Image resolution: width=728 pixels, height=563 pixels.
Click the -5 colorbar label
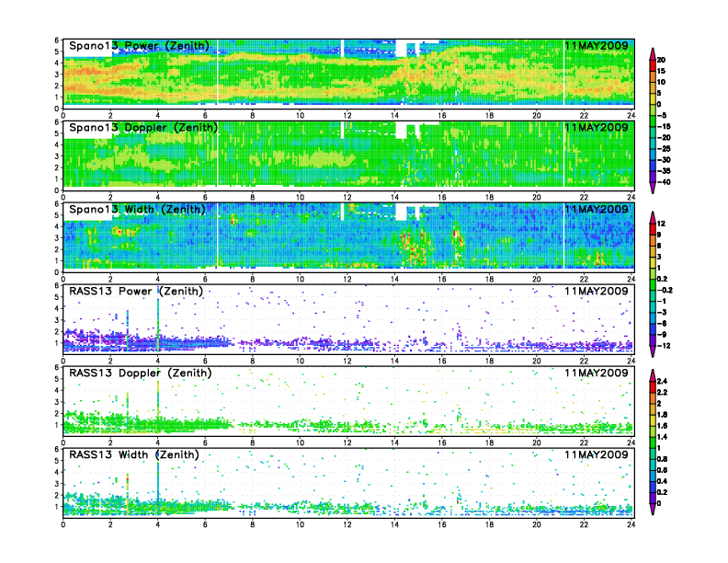(662, 115)
